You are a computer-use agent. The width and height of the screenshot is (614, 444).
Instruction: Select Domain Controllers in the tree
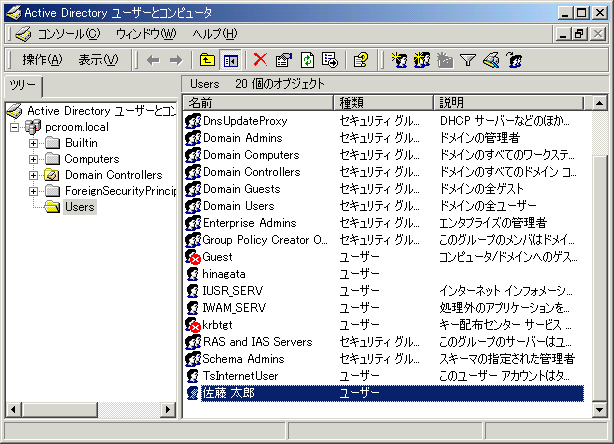(114, 175)
